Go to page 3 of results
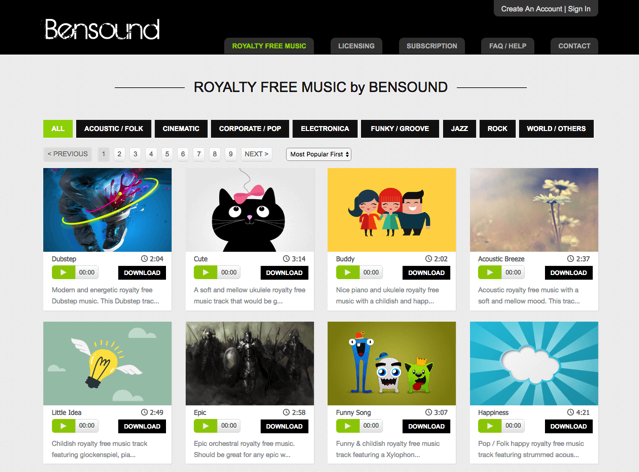Screen dimensions: 639x472 click(x=135, y=154)
